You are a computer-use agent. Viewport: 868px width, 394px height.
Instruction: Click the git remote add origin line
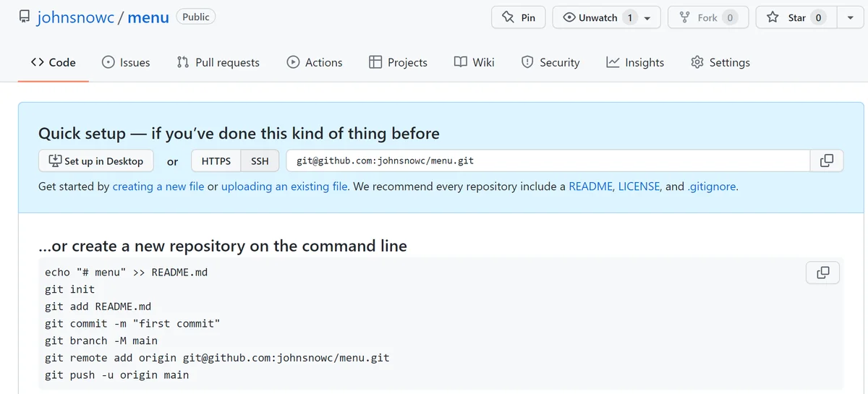(217, 358)
